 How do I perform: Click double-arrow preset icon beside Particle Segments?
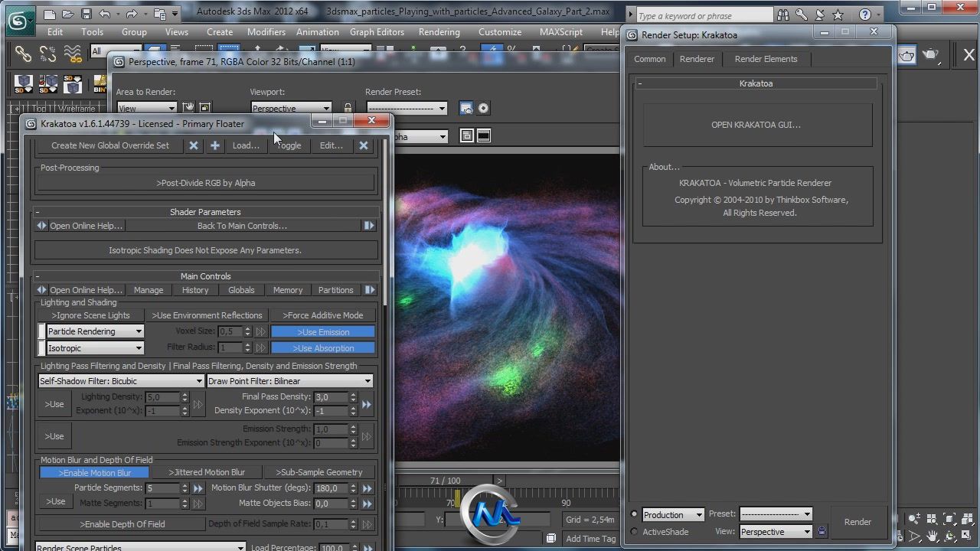(198, 488)
